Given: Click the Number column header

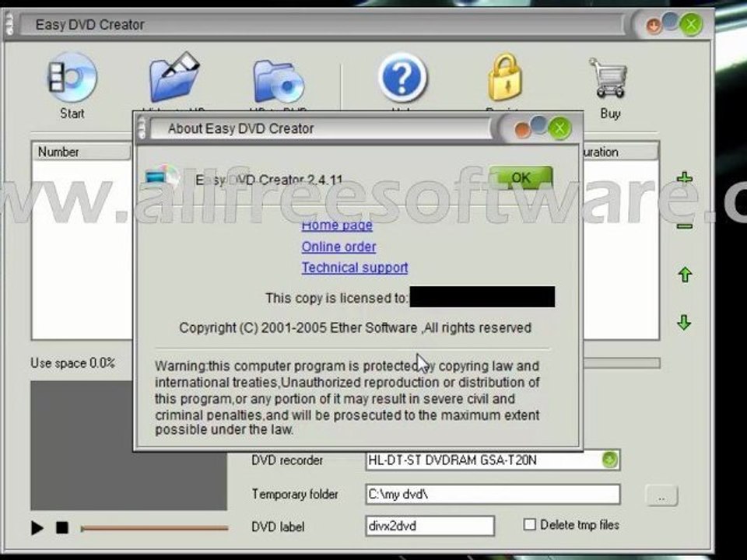Looking at the screenshot, I should [x=82, y=152].
